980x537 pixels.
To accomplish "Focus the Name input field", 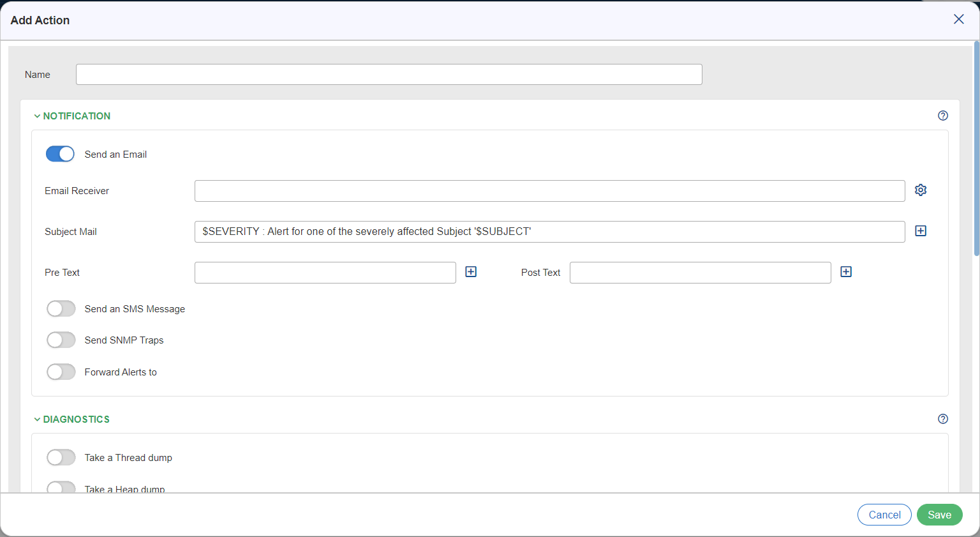I will (389, 74).
